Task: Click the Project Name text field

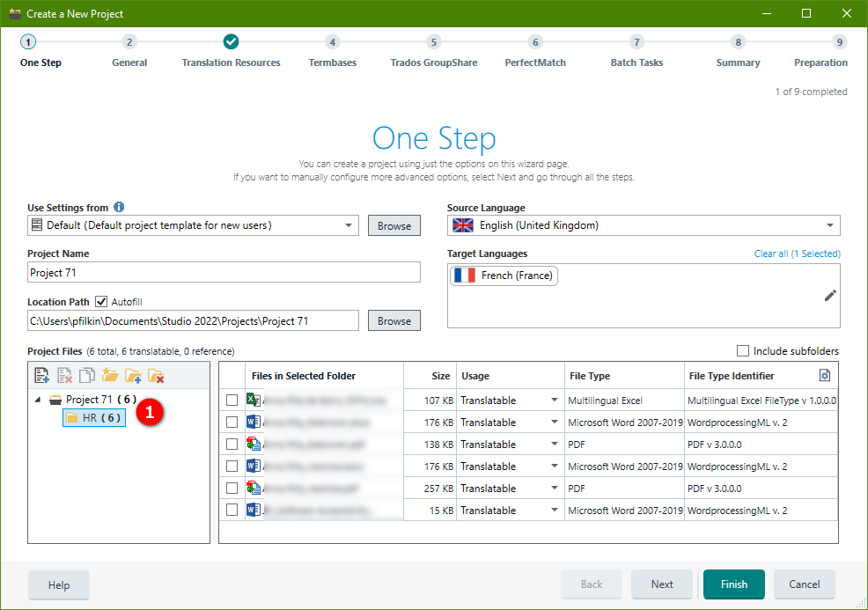Action: [224, 272]
